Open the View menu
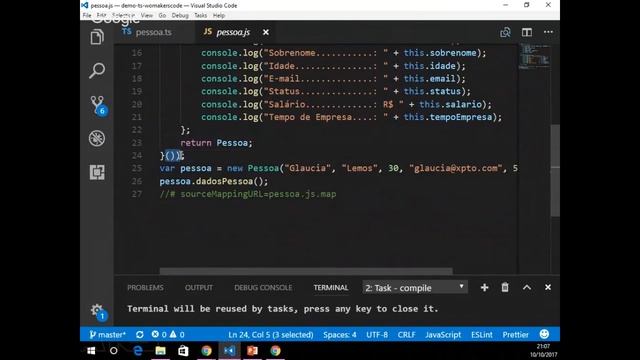 147,16
